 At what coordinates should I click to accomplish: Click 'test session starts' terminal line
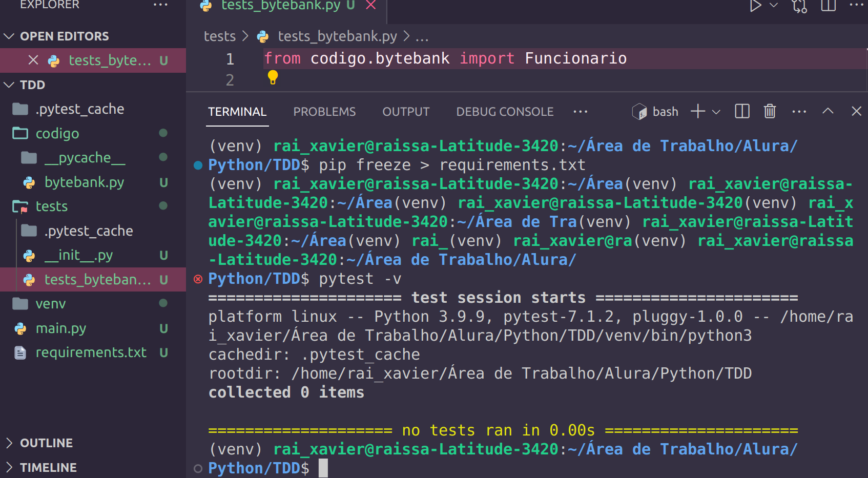[x=503, y=298]
